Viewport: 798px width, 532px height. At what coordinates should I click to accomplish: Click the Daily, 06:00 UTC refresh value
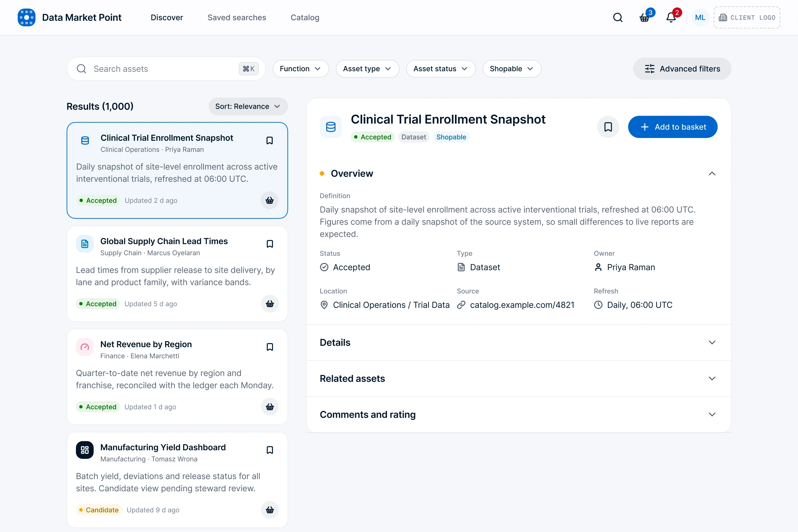(x=640, y=305)
